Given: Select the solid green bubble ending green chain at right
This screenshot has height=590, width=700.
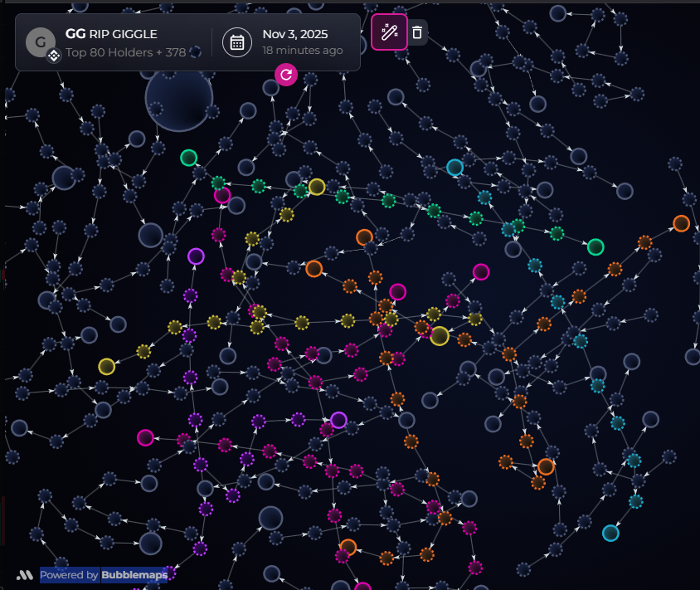Looking at the screenshot, I should click(595, 247).
